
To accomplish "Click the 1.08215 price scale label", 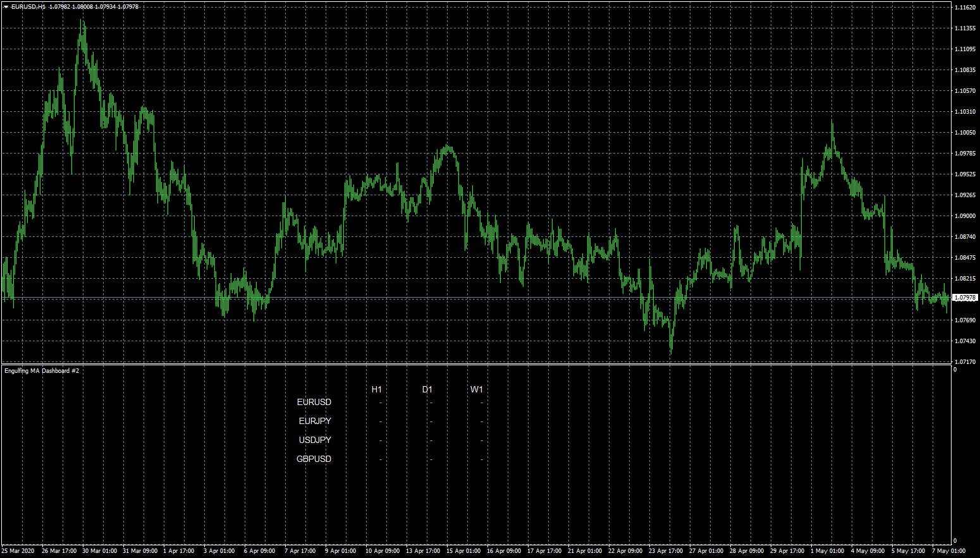I will point(965,279).
